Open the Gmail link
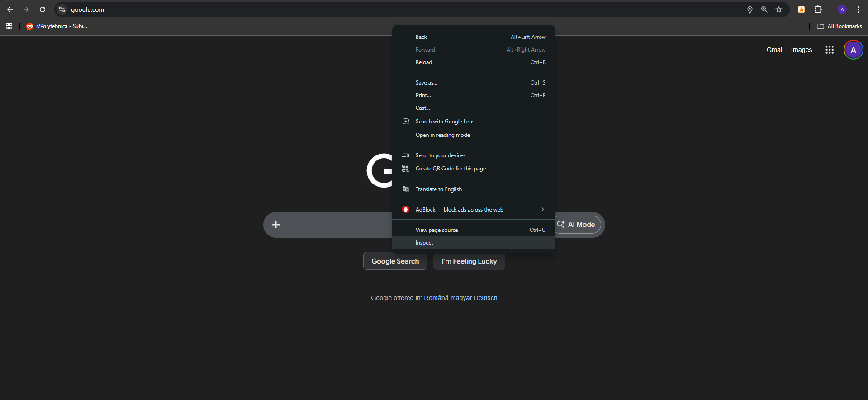Viewport: 868px width, 400px height. [x=775, y=50]
